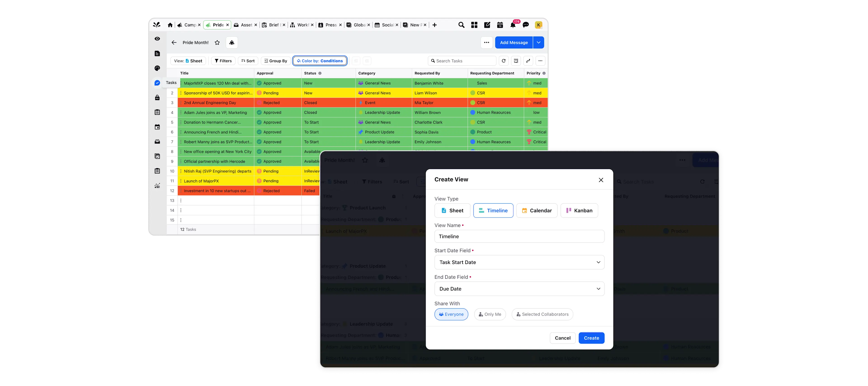The width and height of the screenshot is (868, 386).
Task: Open the notifications bell with 174 badge
Action: [513, 25]
